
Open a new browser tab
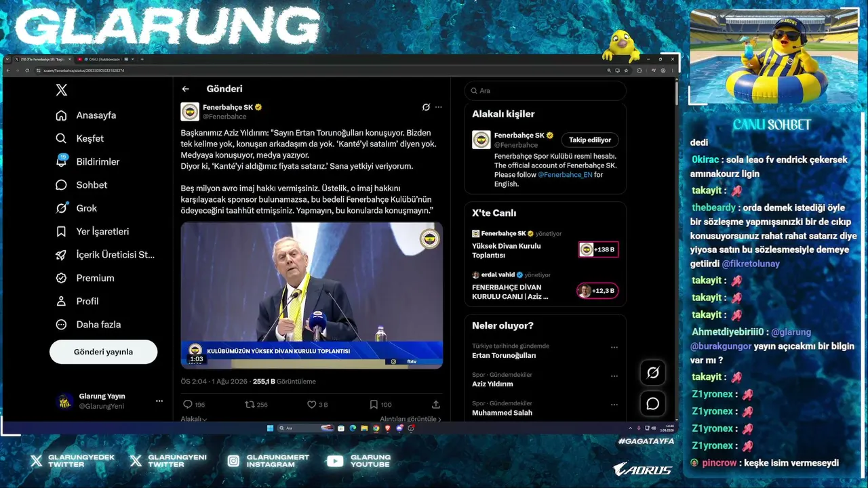142,60
